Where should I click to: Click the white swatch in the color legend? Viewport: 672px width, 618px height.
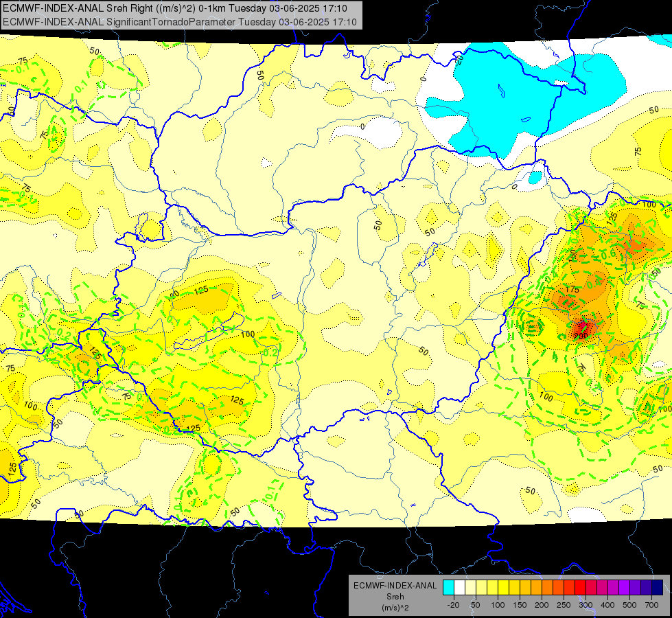(459, 588)
